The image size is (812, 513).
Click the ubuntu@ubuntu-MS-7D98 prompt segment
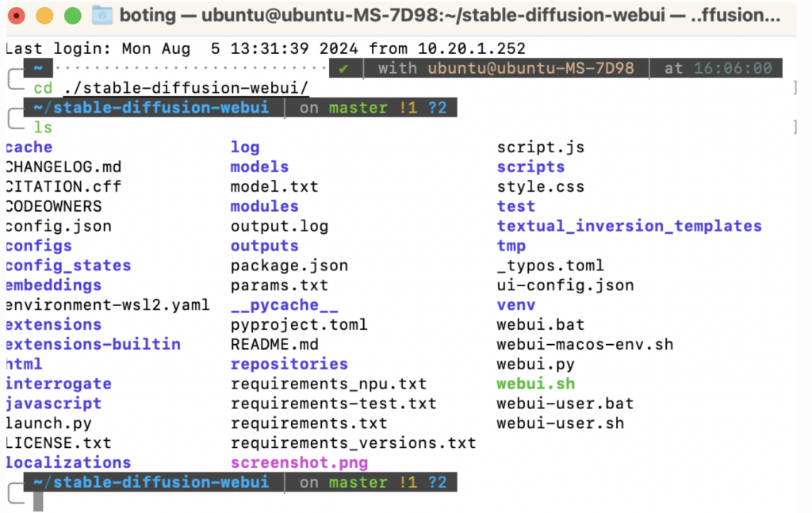(x=530, y=68)
